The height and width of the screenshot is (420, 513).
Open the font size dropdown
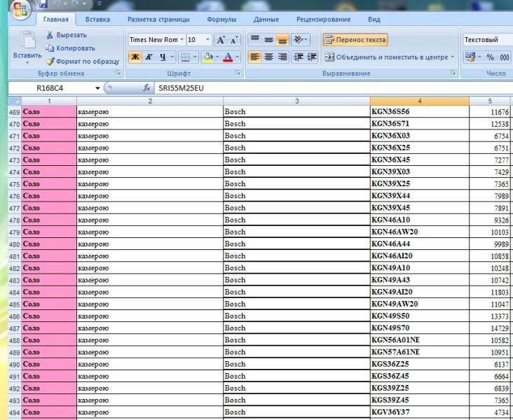click(207, 39)
